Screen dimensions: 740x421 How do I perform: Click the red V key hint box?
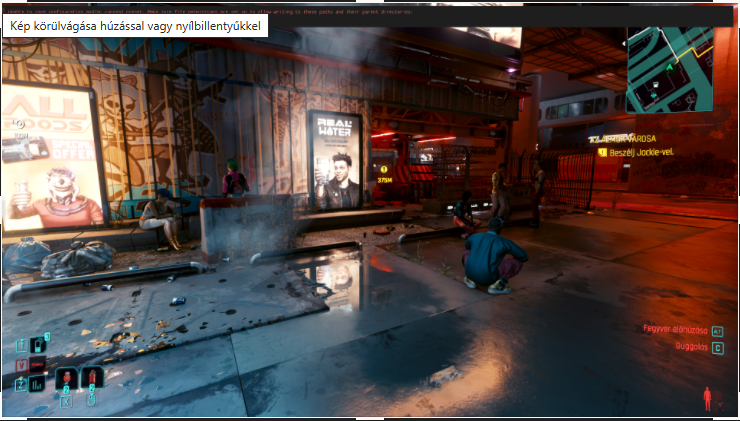click(x=22, y=365)
